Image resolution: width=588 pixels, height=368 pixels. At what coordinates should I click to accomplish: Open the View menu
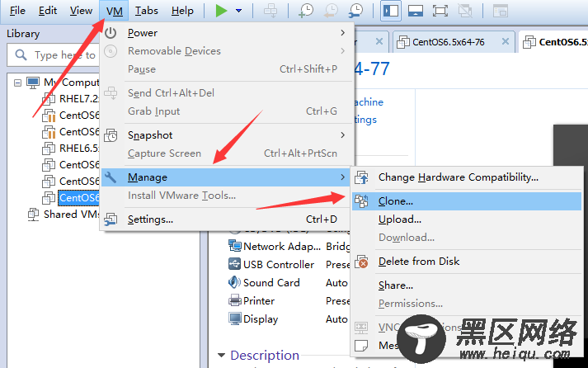[x=81, y=11]
